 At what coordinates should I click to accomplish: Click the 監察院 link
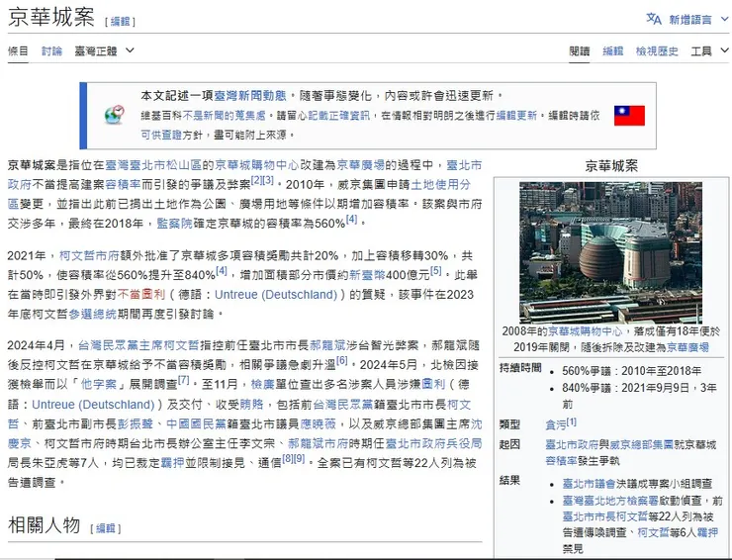click(x=174, y=224)
